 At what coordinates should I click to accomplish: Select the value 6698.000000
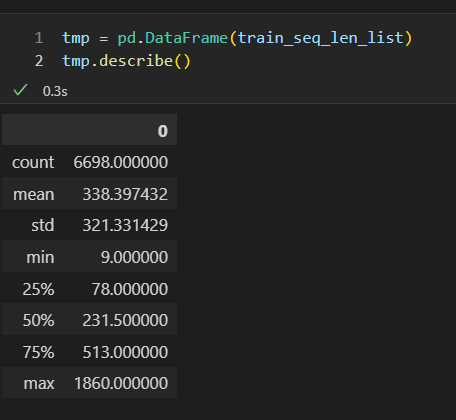click(x=121, y=162)
